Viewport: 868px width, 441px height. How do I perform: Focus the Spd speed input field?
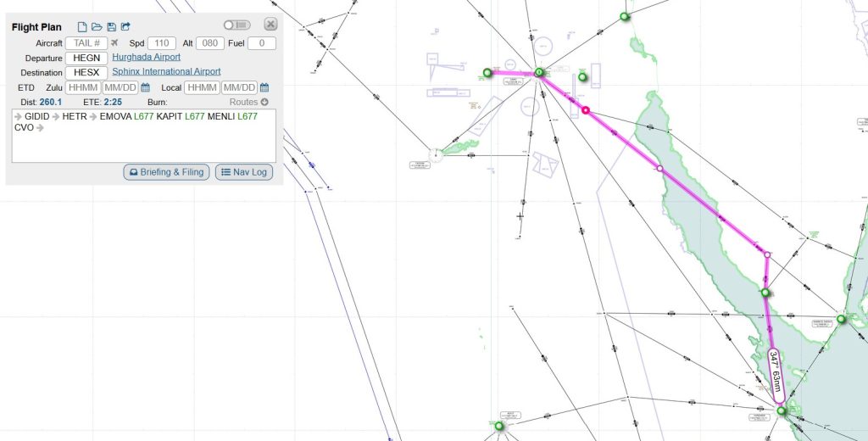coord(162,43)
